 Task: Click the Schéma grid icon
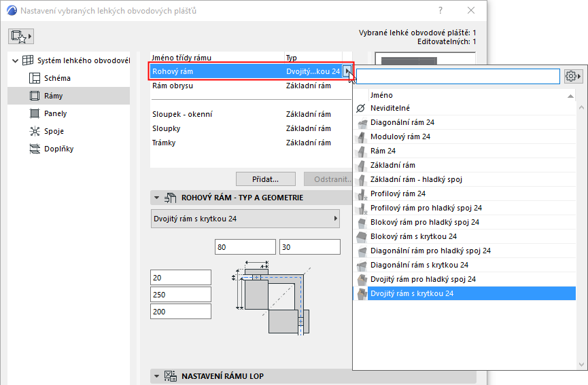tap(35, 78)
